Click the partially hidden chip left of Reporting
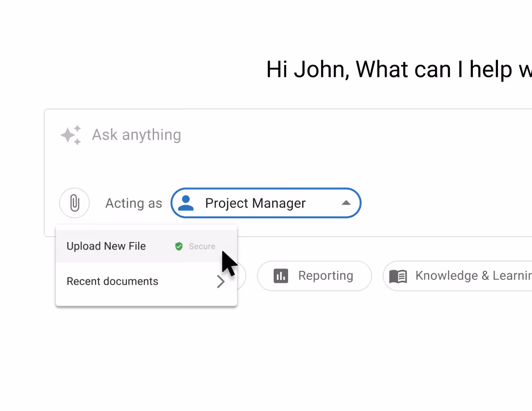532x411 pixels. coord(242,276)
